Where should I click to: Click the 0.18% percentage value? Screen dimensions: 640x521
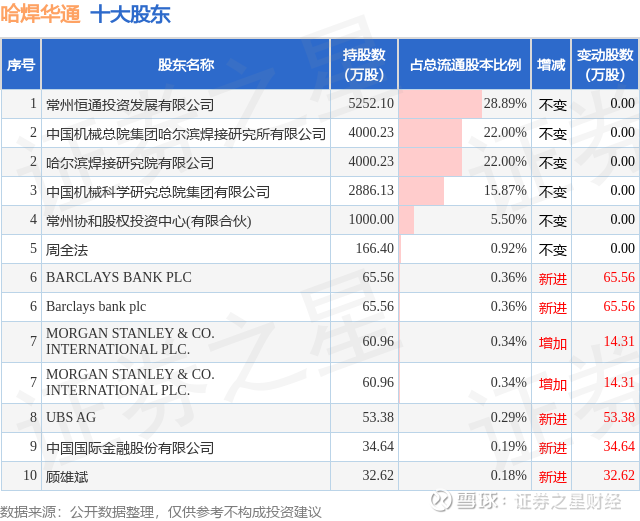pyautogui.click(x=509, y=475)
